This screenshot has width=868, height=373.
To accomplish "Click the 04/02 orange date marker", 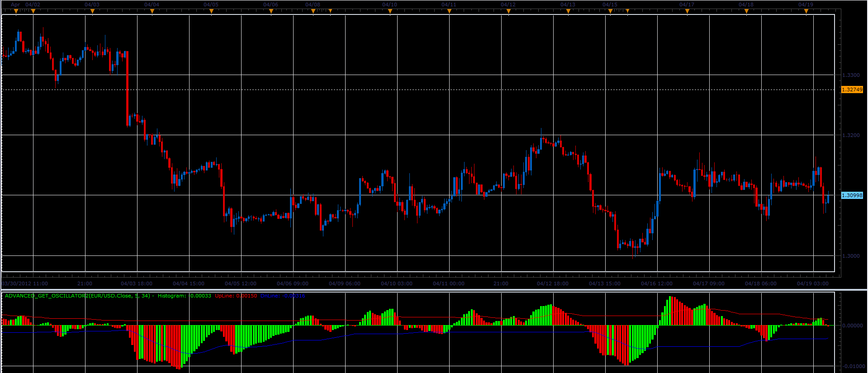I will (x=33, y=11).
